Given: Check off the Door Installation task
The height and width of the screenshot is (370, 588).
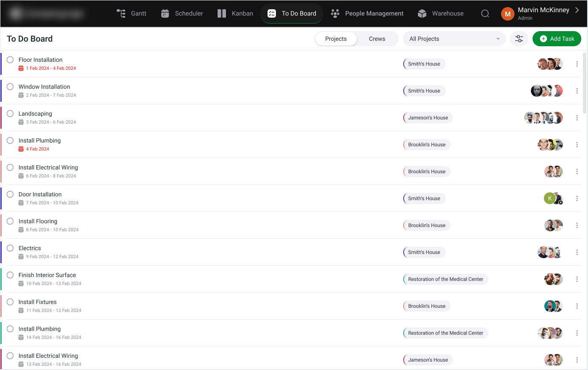Looking at the screenshot, I should 10,194.
